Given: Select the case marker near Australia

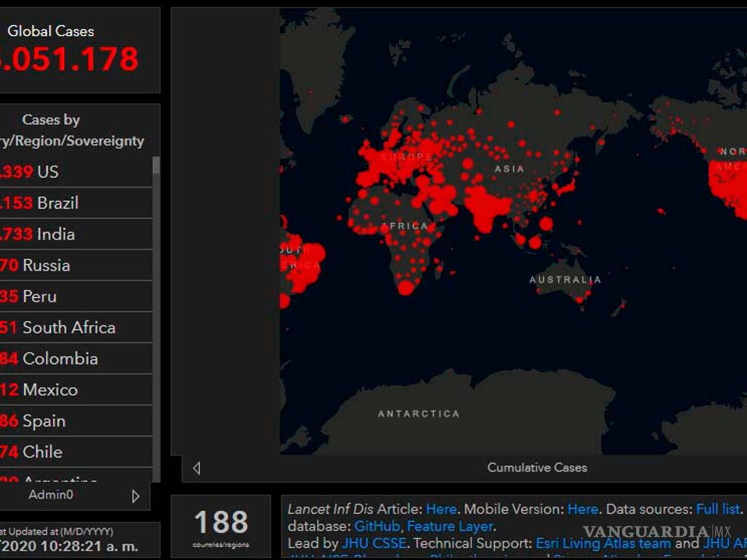Looking at the screenshot, I should (579, 299).
